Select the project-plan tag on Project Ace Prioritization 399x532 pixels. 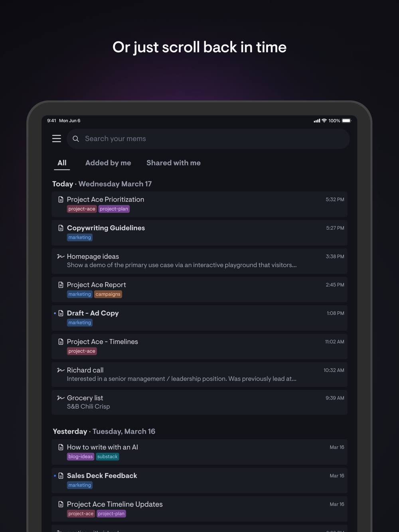pyautogui.click(x=114, y=209)
